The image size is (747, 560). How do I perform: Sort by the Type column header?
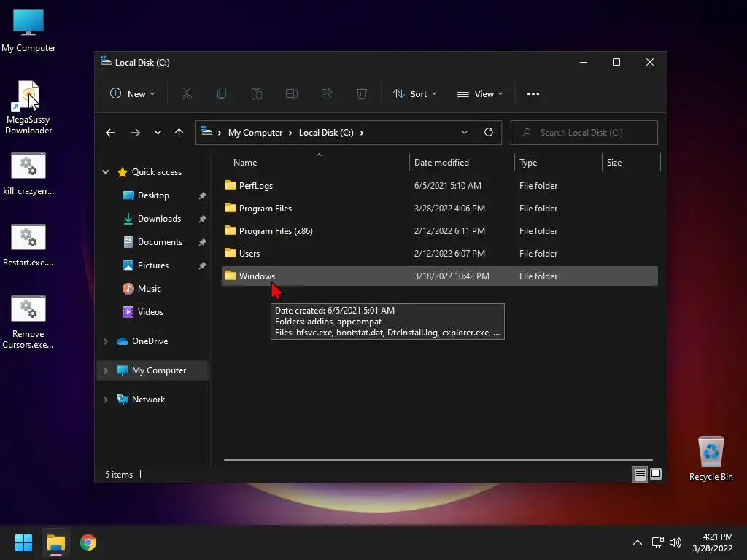[558, 163]
